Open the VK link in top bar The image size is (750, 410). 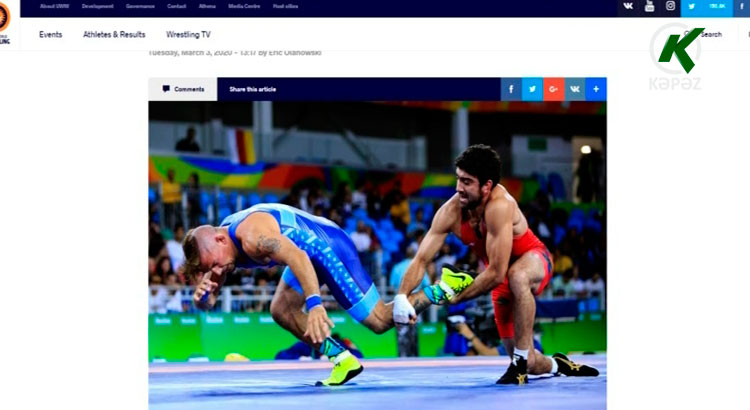(x=628, y=6)
